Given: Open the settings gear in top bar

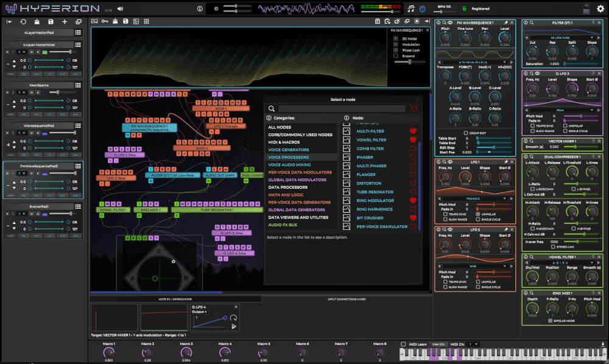Looking at the screenshot, I should (600, 9).
